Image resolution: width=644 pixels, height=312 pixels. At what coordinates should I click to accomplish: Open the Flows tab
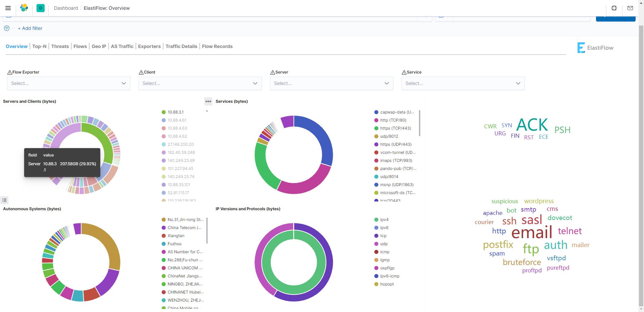[80, 46]
